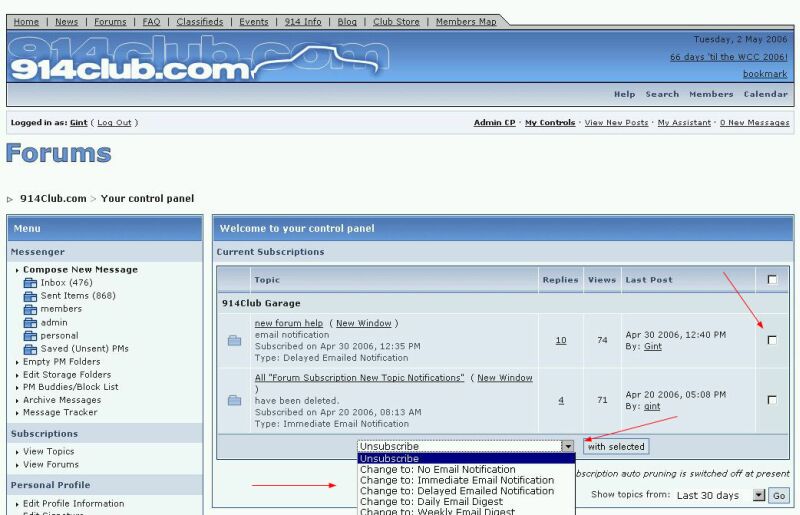800x515 pixels.
Task: Click 66 days 'til the WCC 2006 link
Action: pyautogui.click(x=729, y=57)
